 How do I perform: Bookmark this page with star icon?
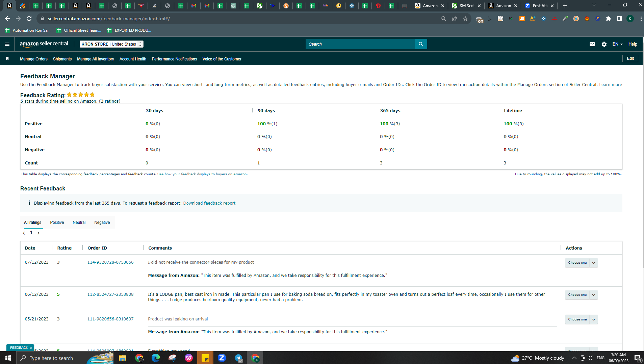click(x=465, y=19)
